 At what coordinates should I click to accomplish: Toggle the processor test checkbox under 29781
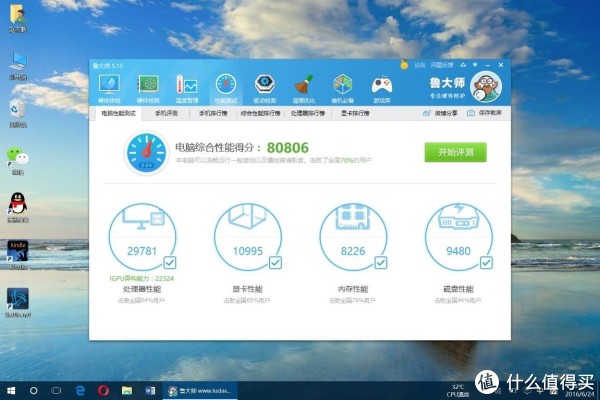170,263
